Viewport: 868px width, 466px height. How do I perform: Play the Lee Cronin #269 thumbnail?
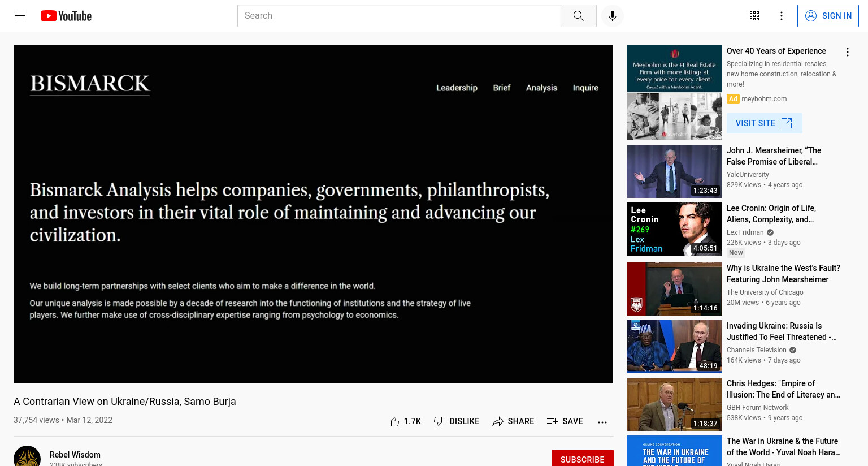[675, 229]
